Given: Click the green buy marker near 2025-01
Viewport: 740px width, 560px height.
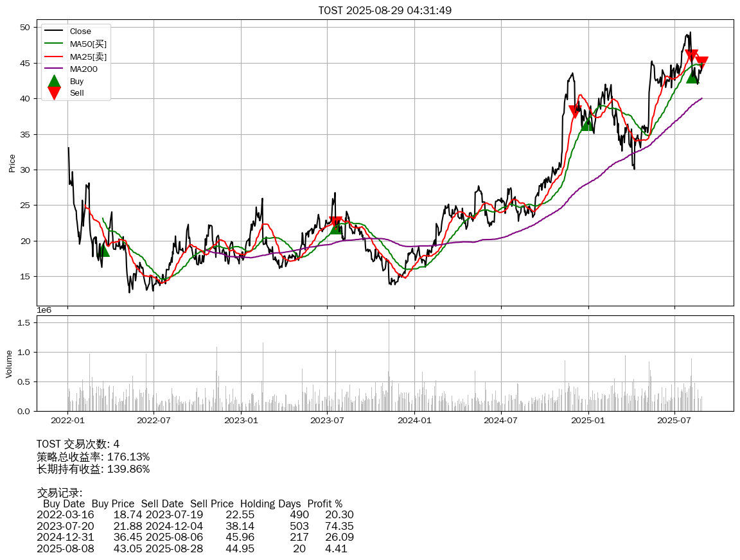Looking at the screenshot, I should [587, 123].
